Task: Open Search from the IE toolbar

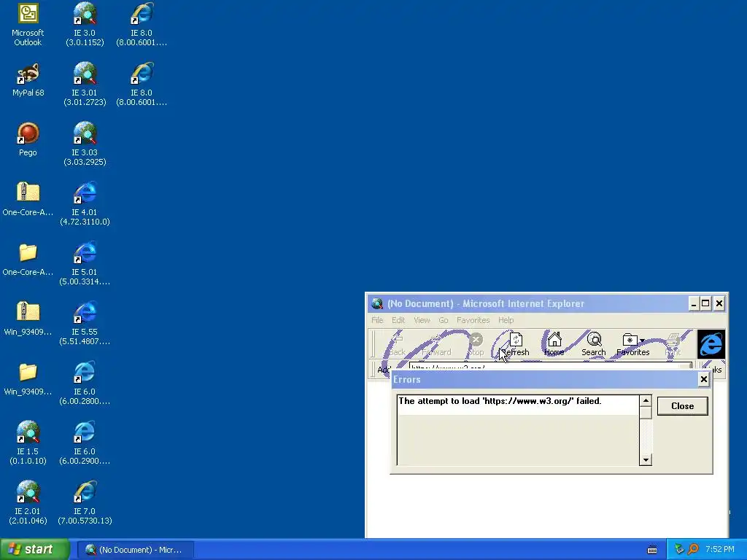Action: (594, 345)
